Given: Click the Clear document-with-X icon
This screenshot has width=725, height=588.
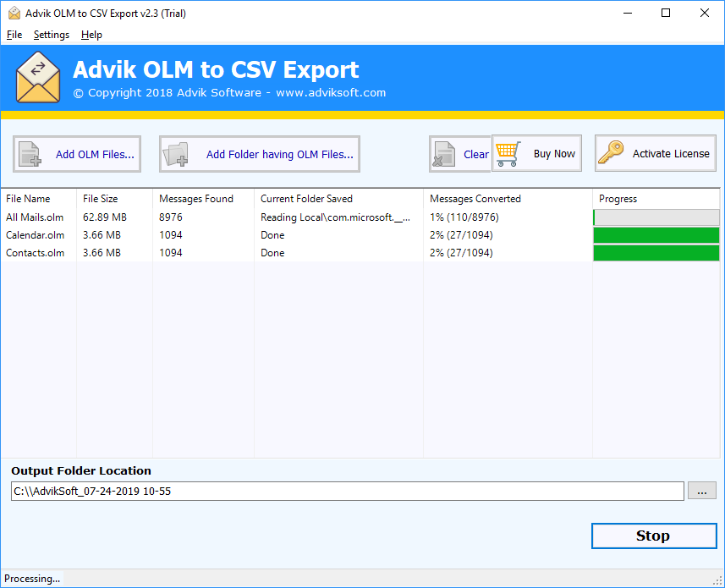Looking at the screenshot, I should tap(444, 154).
